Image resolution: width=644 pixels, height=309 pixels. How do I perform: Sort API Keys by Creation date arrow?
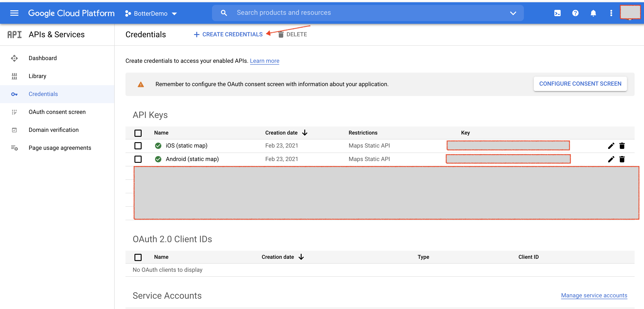[305, 133]
